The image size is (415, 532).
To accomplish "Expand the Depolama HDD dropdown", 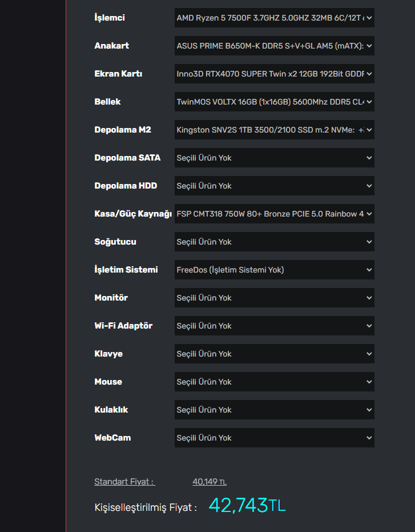I will tap(274, 186).
